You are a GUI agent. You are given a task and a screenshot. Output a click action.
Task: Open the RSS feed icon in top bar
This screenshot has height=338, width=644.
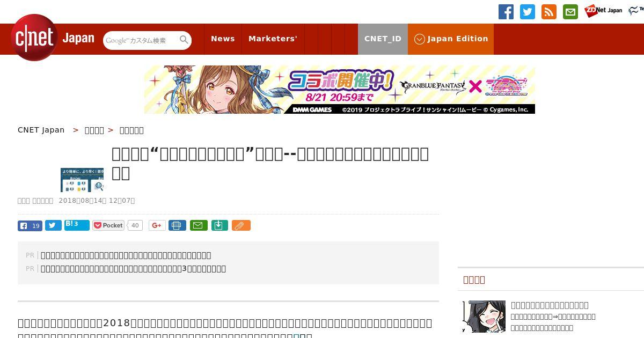549,12
